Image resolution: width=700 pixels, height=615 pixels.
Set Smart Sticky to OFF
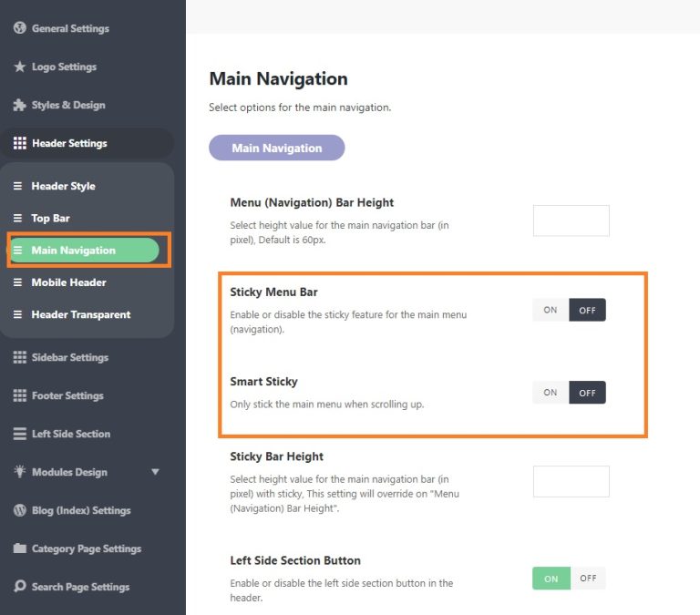(588, 393)
